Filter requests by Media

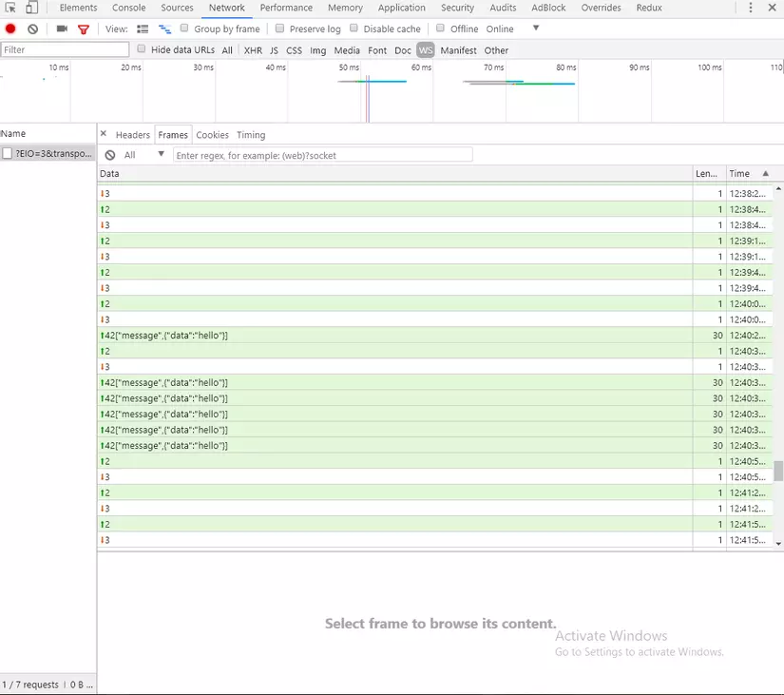pos(347,50)
